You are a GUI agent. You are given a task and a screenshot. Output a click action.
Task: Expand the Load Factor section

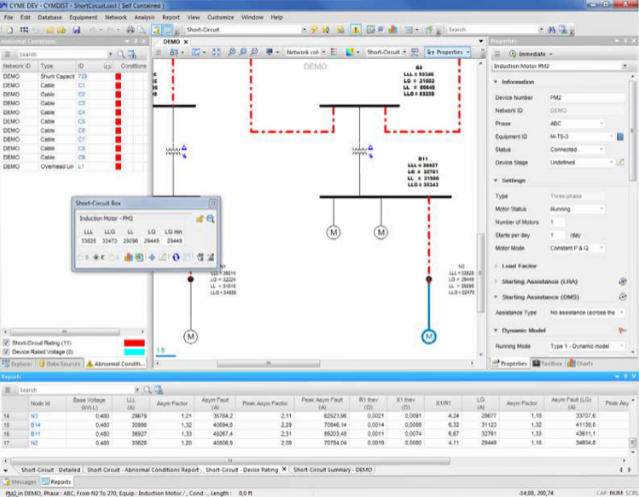click(496, 266)
